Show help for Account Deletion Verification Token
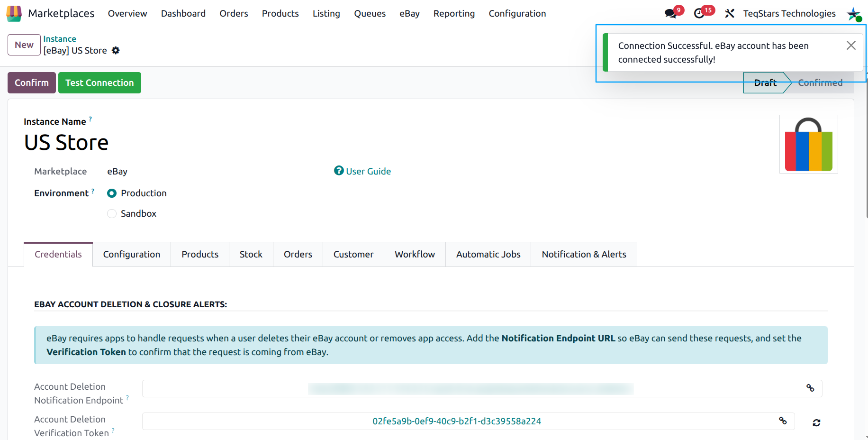 (x=113, y=431)
